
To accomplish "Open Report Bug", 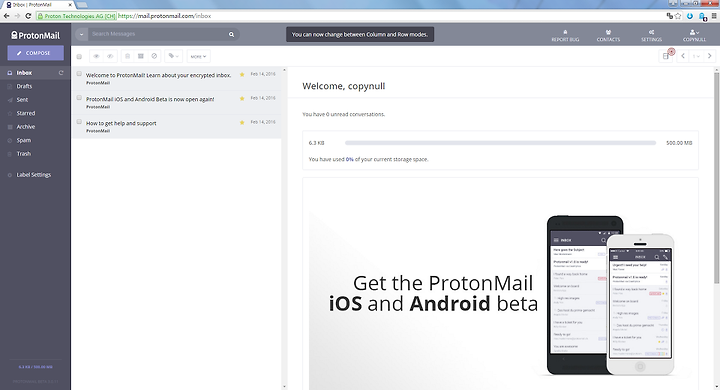I will tap(565, 36).
